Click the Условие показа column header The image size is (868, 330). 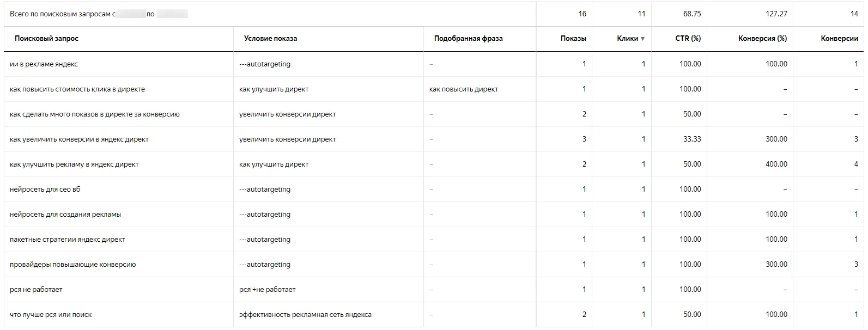[271, 39]
